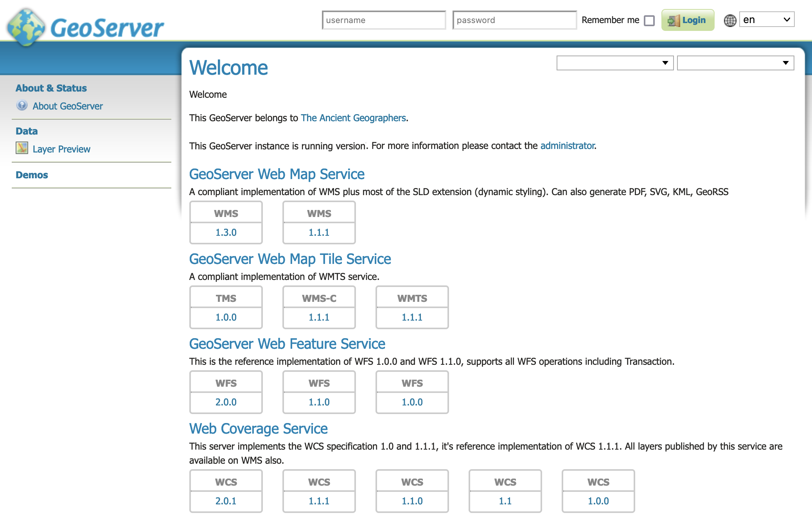Click the username input field

pyautogui.click(x=385, y=21)
